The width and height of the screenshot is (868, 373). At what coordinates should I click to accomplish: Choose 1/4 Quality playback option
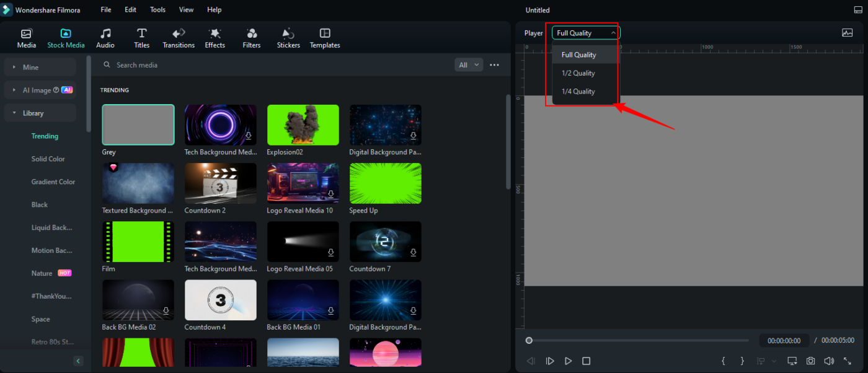click(578, 92)
